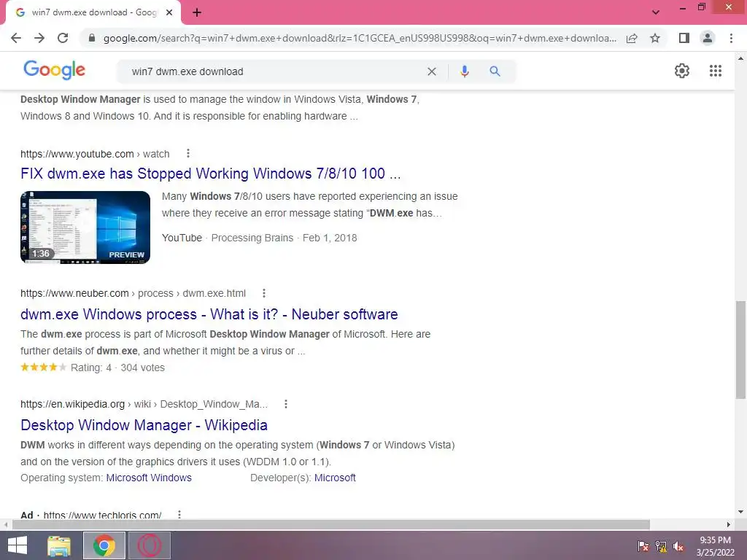Screen dimensions: 747x560
Task: Open Google quick settings gear
Action: coord(682,71)
